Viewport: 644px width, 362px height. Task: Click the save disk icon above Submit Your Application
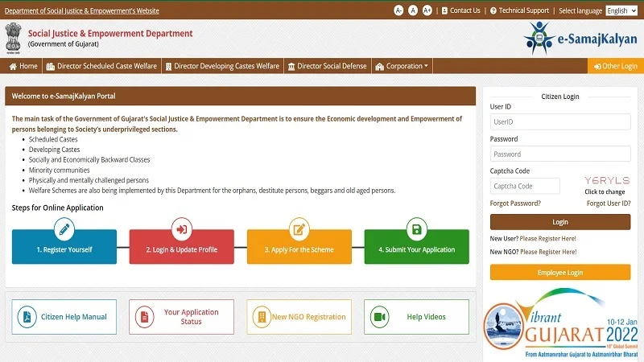click(416, 229)
